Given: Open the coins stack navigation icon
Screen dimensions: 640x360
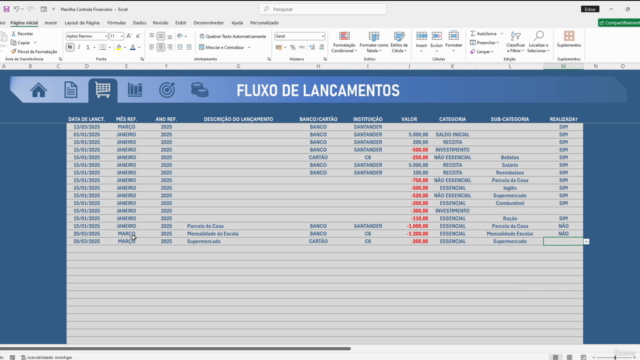Looking at the screenshot, I should (200, 90).
